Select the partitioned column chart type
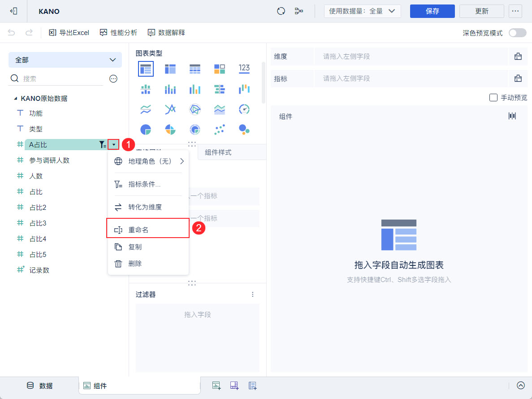This screenshot has width=532, height=399. pos(146,89)
